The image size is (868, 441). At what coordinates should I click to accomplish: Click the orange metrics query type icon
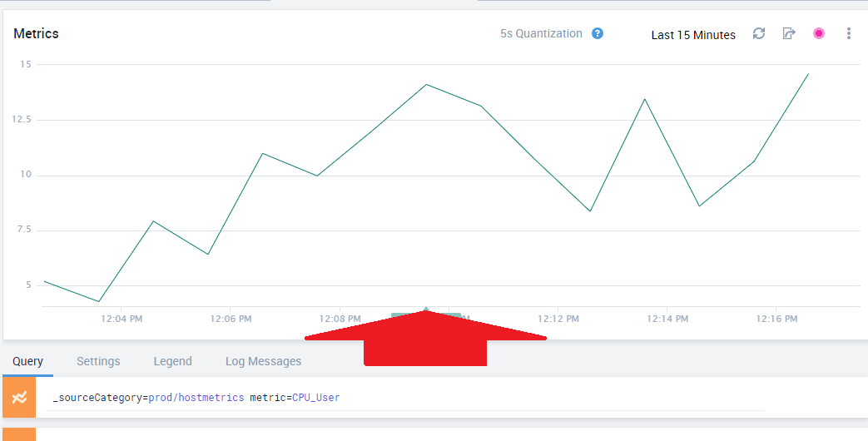click(19, 397)
